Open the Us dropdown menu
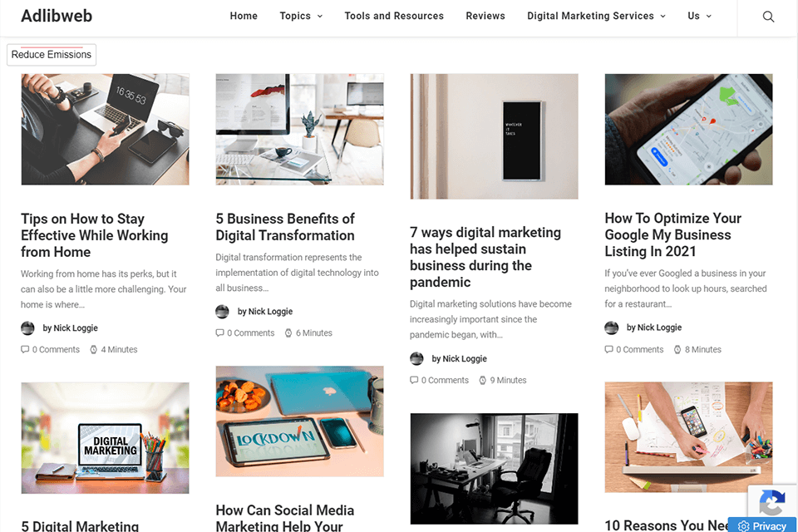Viewport: 798px width, 532px height. (x=699, y=17)
